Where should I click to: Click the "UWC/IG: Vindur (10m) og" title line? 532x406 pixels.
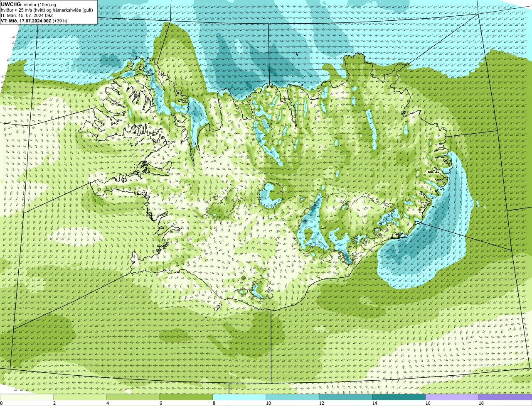point(29,4)
